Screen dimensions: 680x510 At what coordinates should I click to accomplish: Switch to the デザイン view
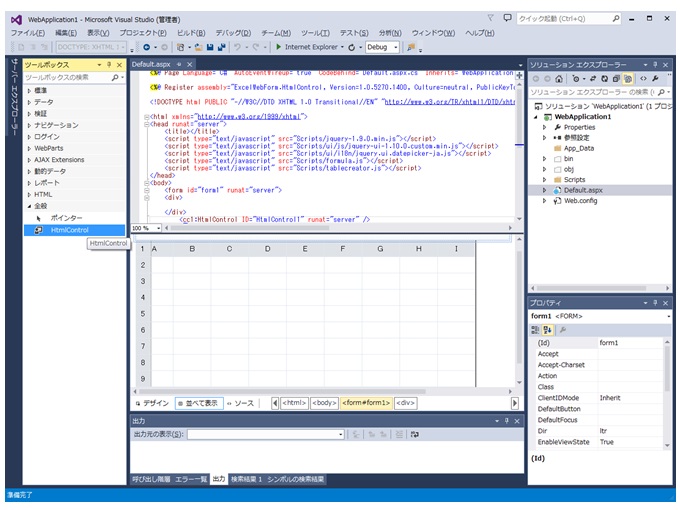[152, 404]
